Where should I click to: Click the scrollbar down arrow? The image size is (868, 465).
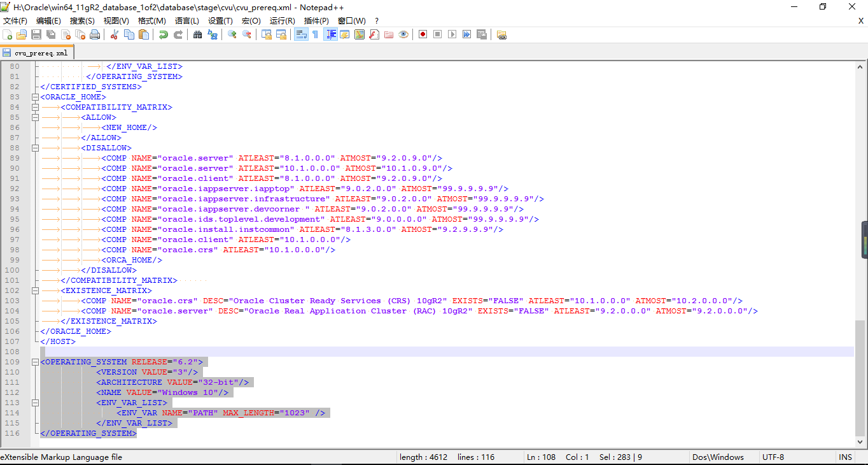point(860,443)
